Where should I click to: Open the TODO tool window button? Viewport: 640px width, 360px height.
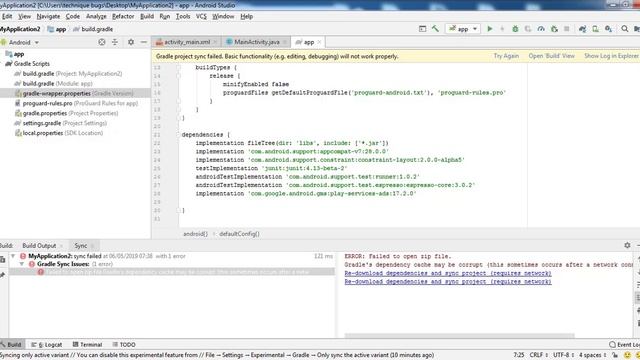point(124,344)
